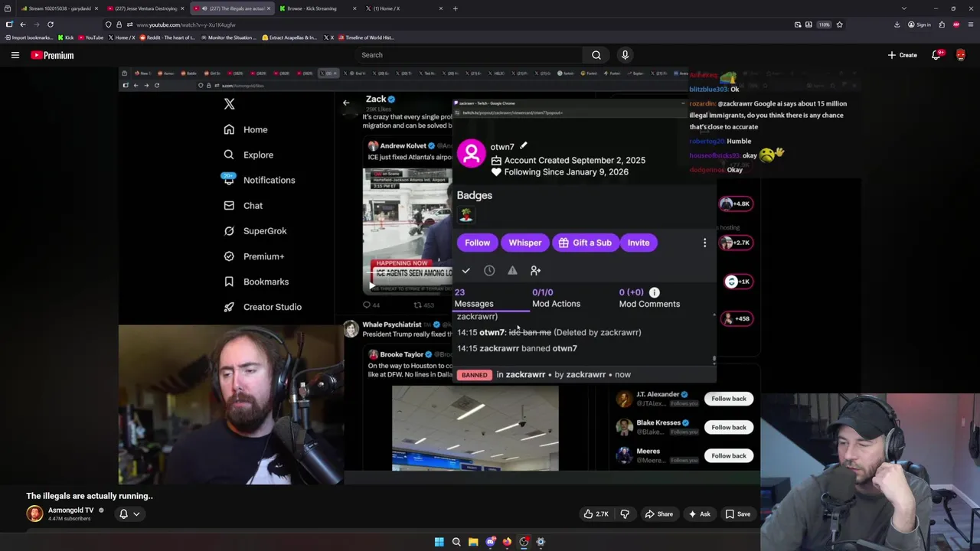Click the add moderator person icon
Viewport: 980px width, 551px height.
pos(535,270)
